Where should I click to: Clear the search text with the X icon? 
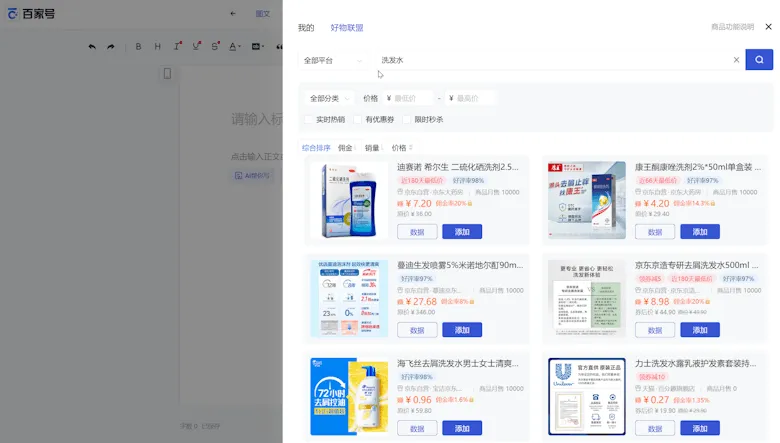(736, 60)
